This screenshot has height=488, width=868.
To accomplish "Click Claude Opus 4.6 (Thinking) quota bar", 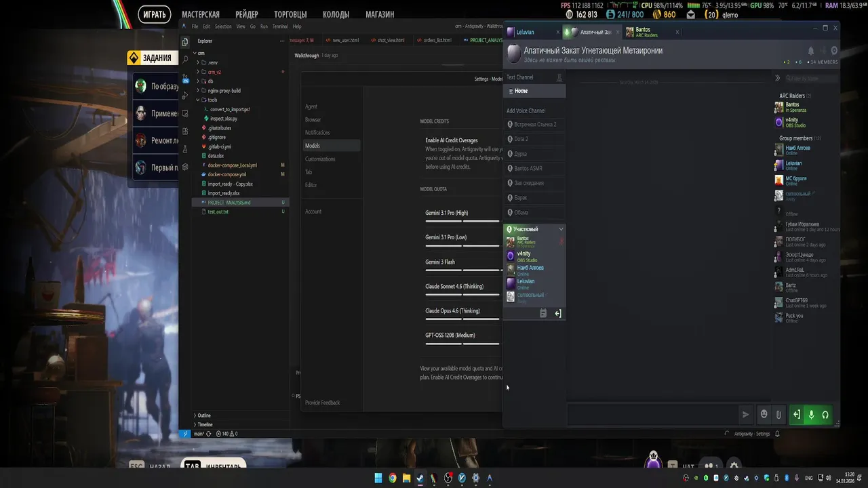I will pyautogui.click(x=462, y=319).
